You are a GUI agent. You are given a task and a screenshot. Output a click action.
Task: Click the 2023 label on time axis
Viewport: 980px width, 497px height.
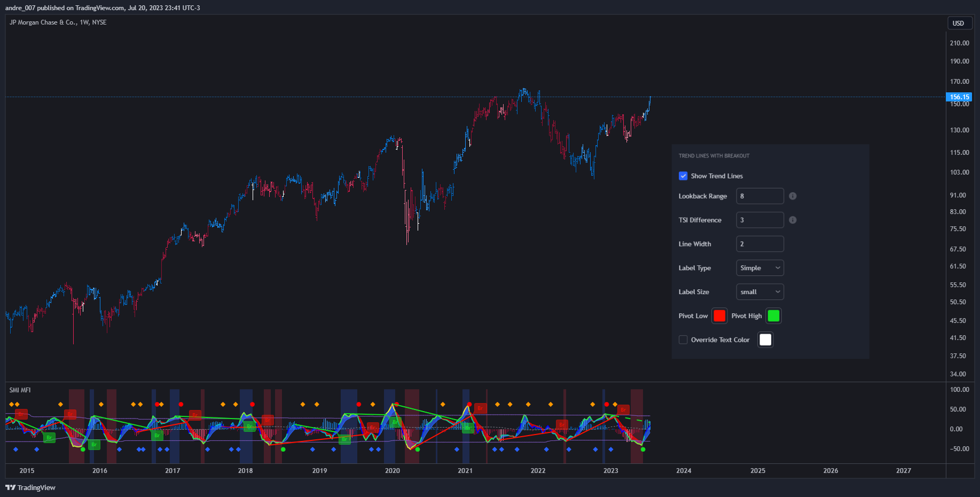611,471
